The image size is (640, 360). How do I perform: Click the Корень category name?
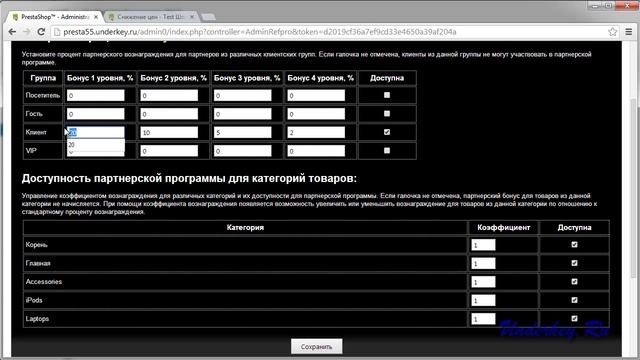pyautogui.click(x=36, y=245)
